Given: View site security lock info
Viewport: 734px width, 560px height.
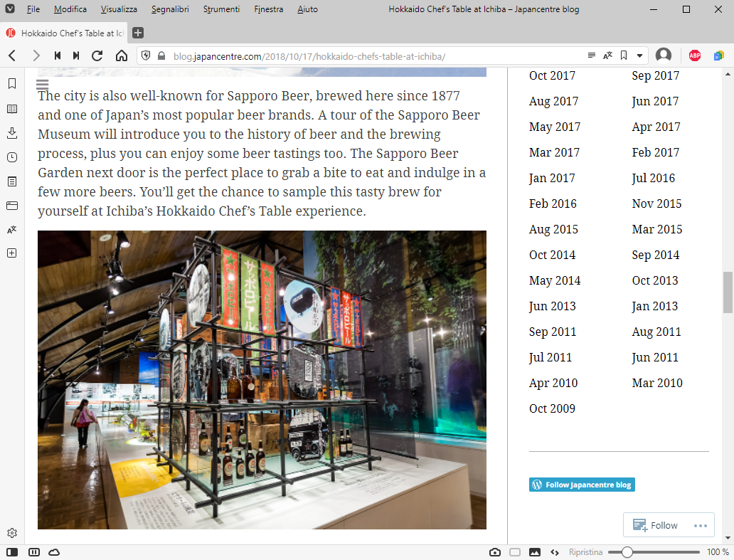Looking at the screenshot, I should [x=161, y=56].
